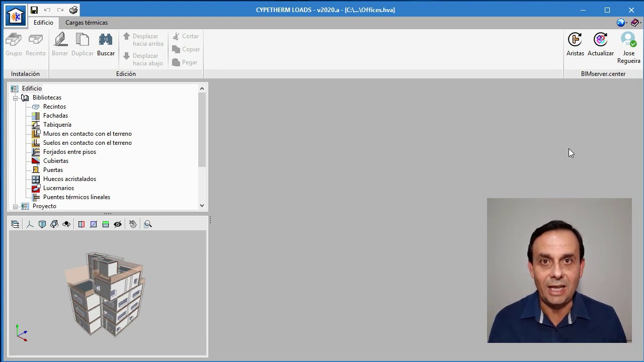Click the Duplicar tool
Image resolution: width=644 pixels, height=362 pixels.
click(x=83, y=45)
